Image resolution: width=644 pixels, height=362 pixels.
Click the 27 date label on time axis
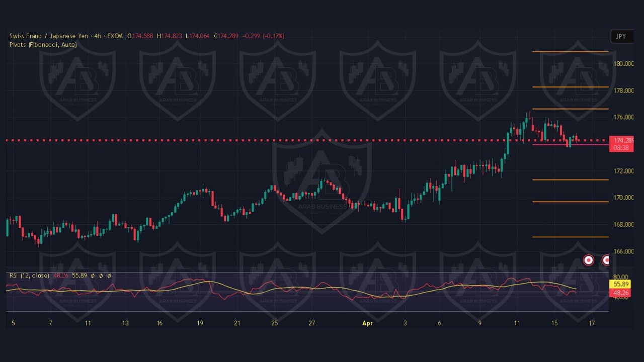(312, 323)
